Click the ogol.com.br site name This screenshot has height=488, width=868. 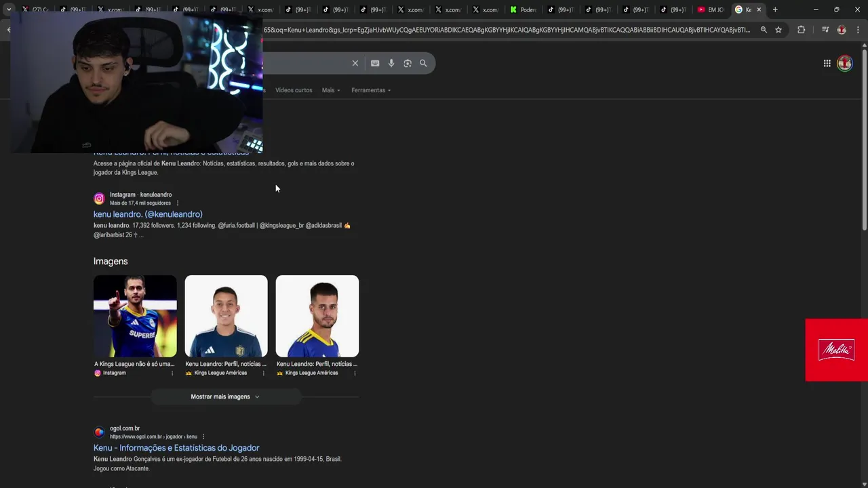click(x=125, y=428)
